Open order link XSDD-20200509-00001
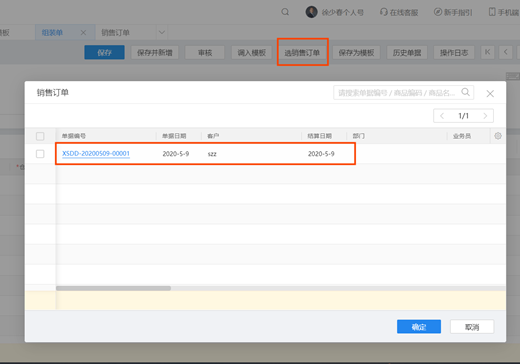Screen dimensions: 520x364 tap(96, 154)
